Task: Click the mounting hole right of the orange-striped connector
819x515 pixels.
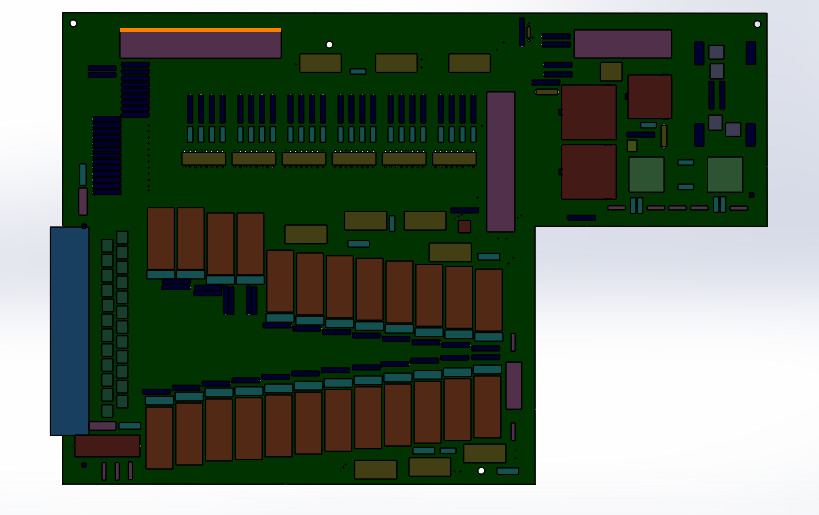Action: pyautogui.click(x=330, y=44)
